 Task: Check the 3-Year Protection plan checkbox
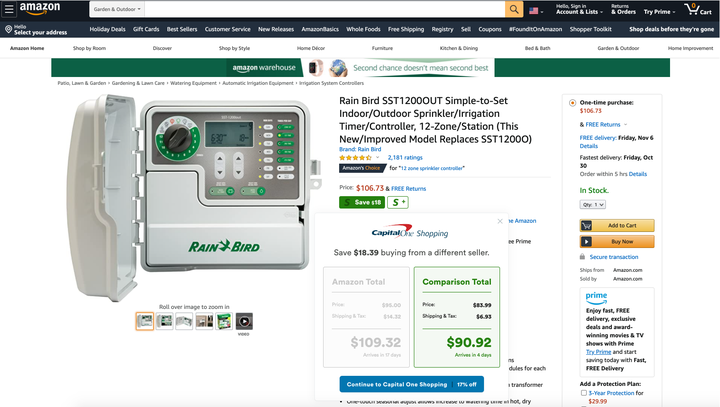(584, 393)
